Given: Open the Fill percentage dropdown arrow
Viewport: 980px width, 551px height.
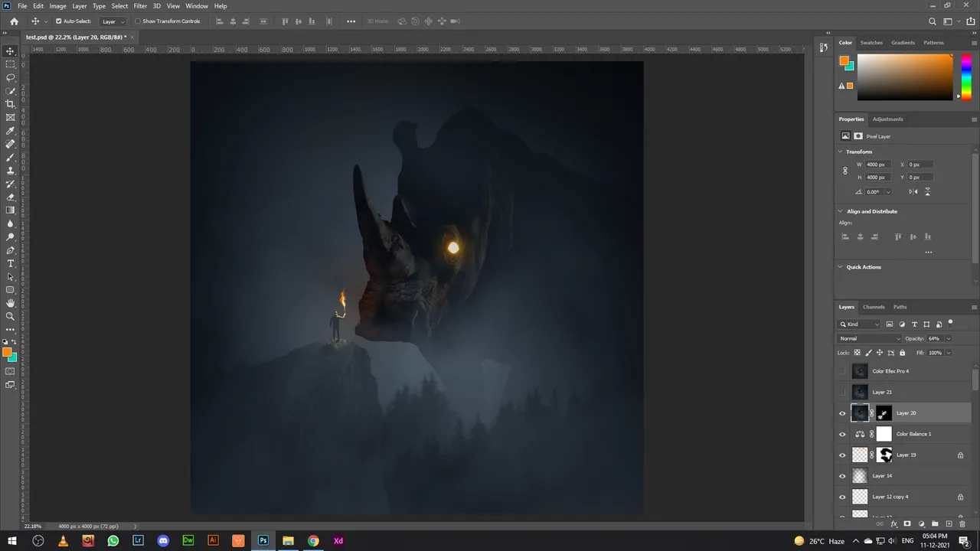Looking at the screenshot, I should tap(948, 353).
